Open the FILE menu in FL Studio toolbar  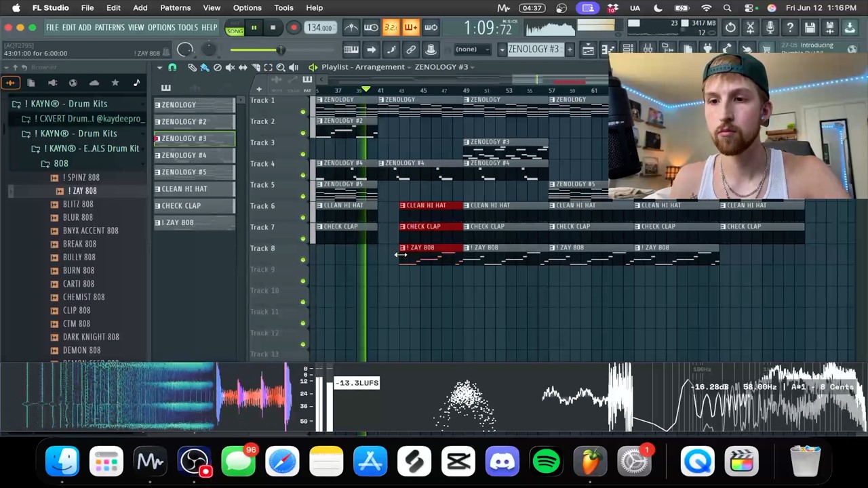(x=52, y=28)
